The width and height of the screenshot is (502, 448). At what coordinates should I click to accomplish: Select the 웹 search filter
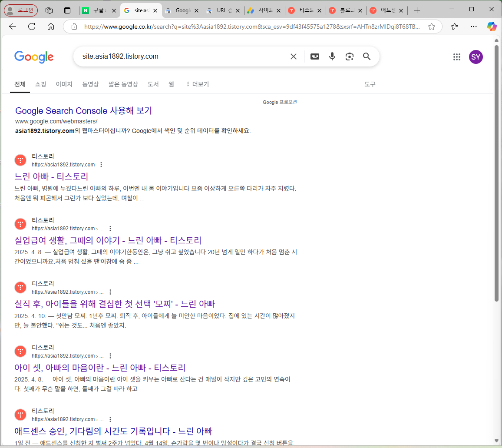click(x=171, y=84)
